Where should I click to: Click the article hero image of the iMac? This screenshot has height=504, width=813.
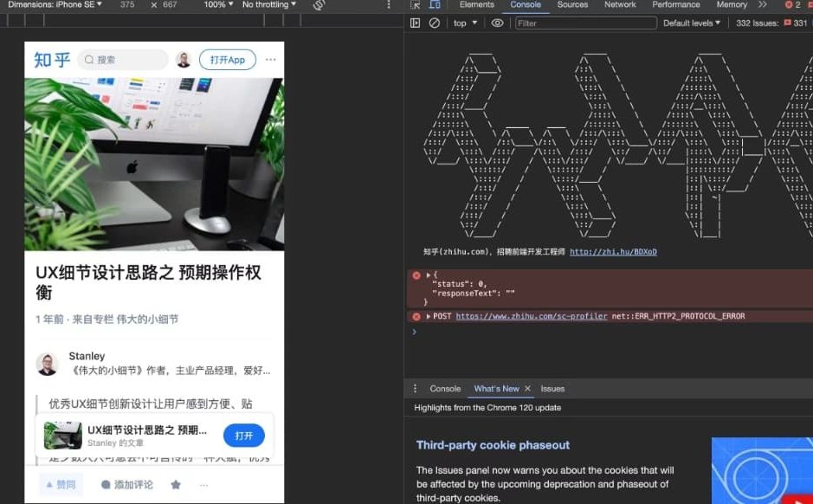[x=154, y=165]
